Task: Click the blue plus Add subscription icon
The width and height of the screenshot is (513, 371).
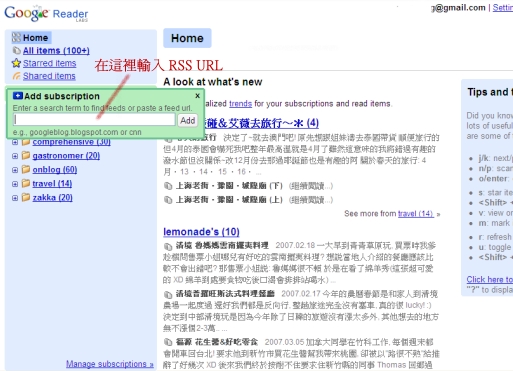Action: [x=18, y=96]
